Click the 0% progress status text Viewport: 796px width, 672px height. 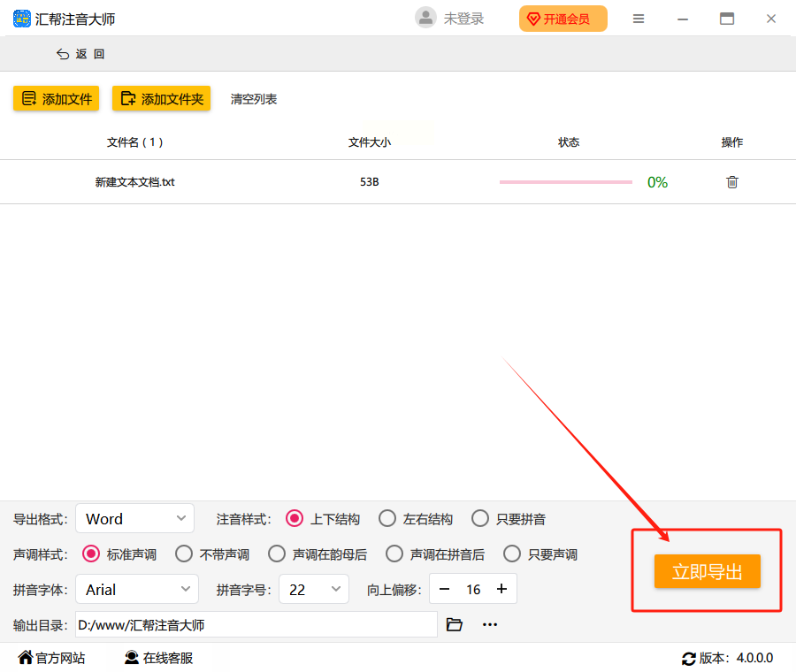tap(657, 182)
